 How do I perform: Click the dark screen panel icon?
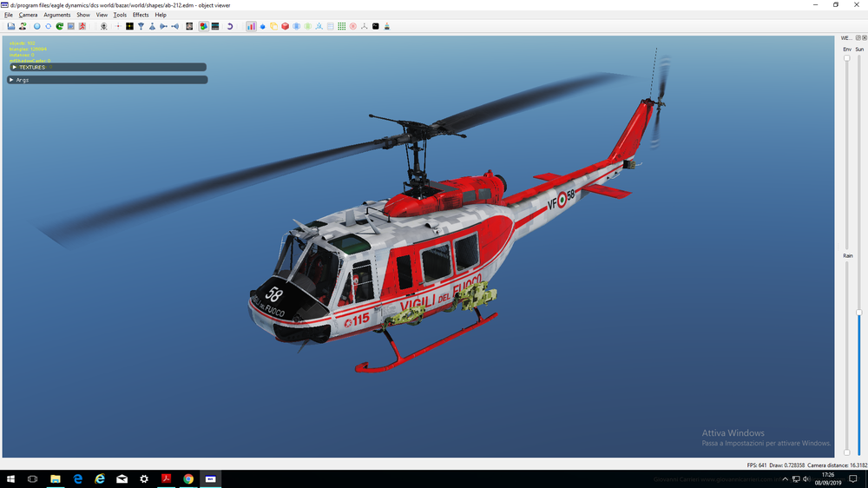point(215,26)
